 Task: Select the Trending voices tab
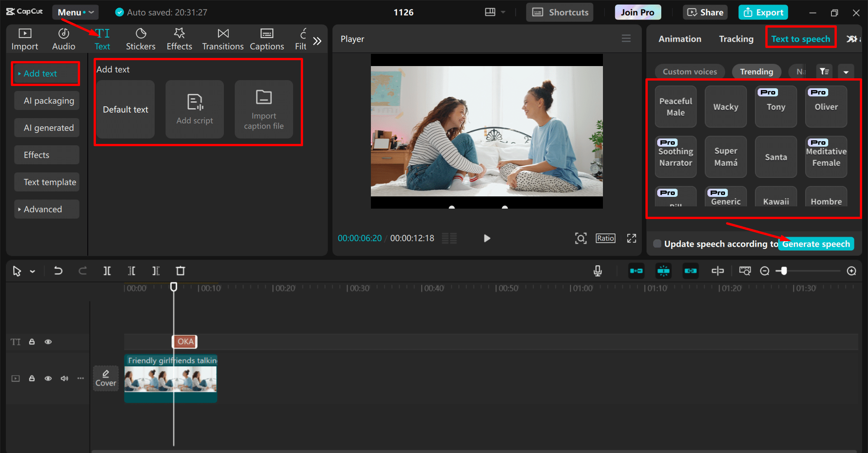(x=756, y=72)
